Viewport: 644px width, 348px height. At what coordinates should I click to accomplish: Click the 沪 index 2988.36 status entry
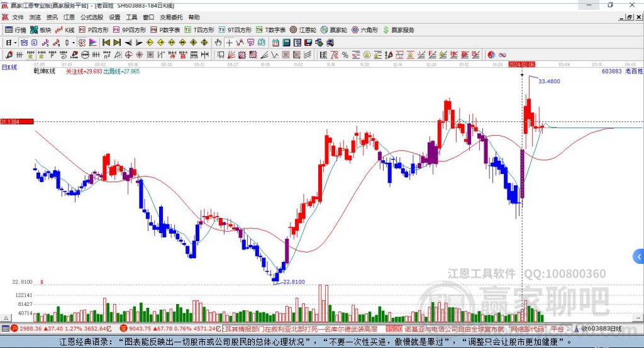coord(61,329)
